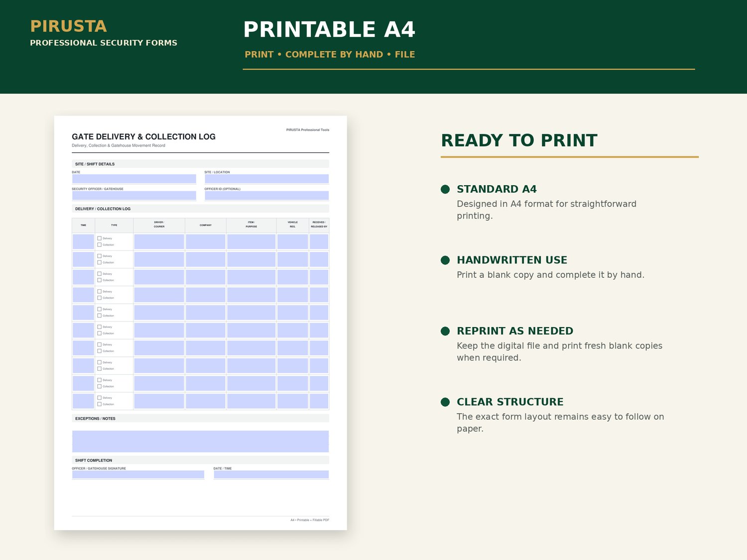747x560 pixels.
Task: Tick the Delivery checkbox in the second log row
Action: 99,256
